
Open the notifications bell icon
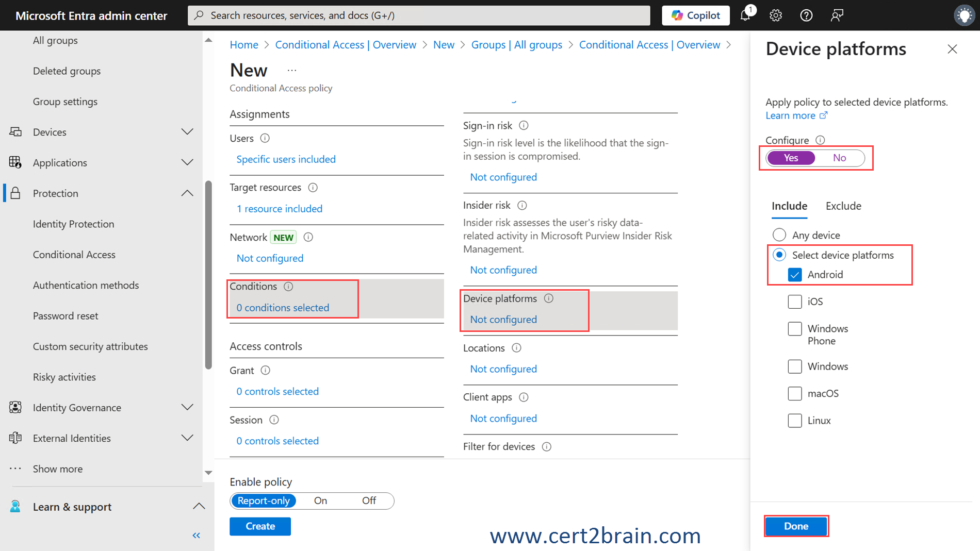(x=746, y=15)
